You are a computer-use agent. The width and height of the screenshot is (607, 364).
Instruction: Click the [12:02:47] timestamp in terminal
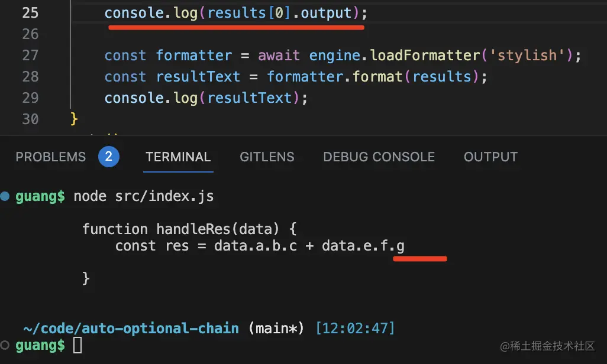pyautogui.click(x=355, y=328)
